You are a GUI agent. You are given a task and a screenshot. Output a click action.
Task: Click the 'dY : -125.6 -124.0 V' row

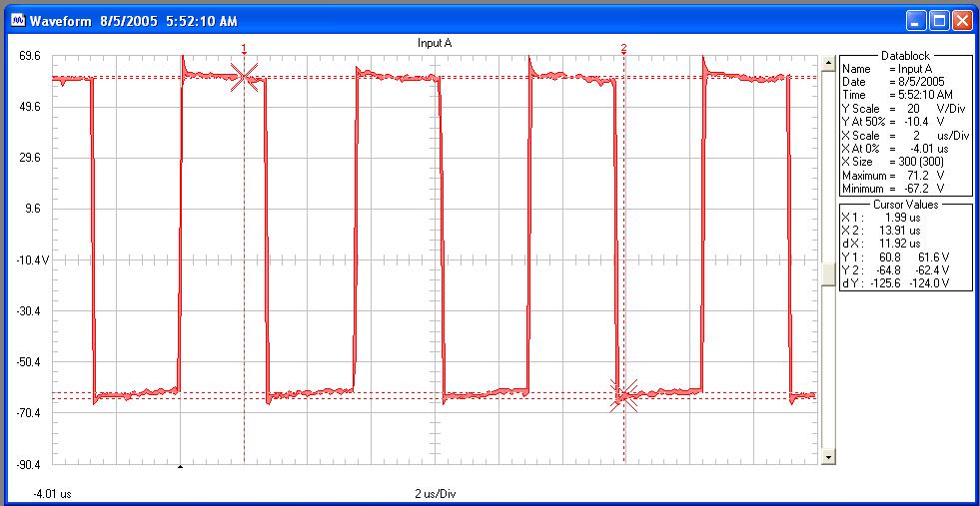[x=896, y=283]
